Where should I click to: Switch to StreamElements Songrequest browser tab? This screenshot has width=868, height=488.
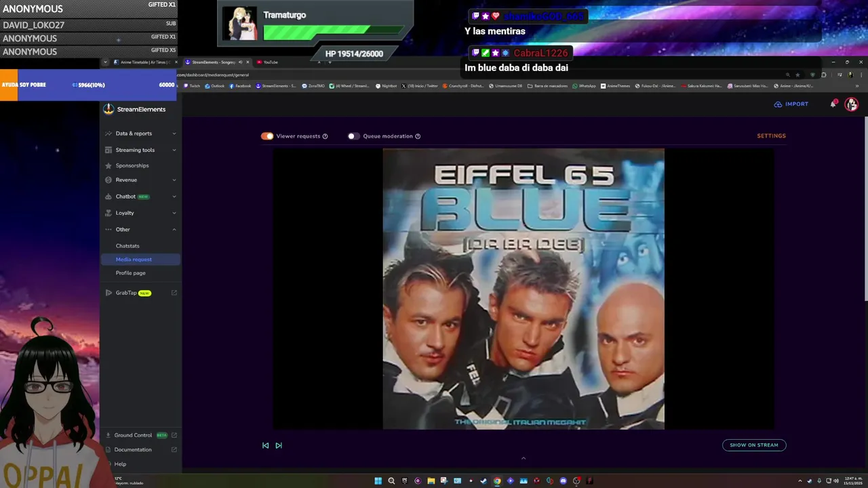point(217,62)
